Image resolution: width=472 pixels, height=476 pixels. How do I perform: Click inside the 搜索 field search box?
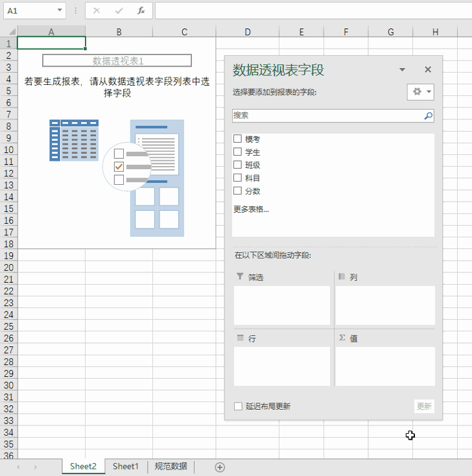point(327,116)
